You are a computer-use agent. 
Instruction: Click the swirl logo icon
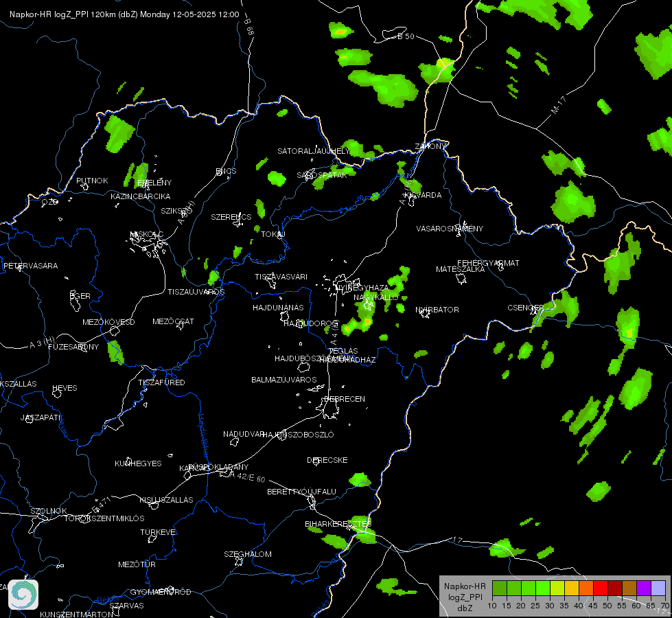coord(23,595)
